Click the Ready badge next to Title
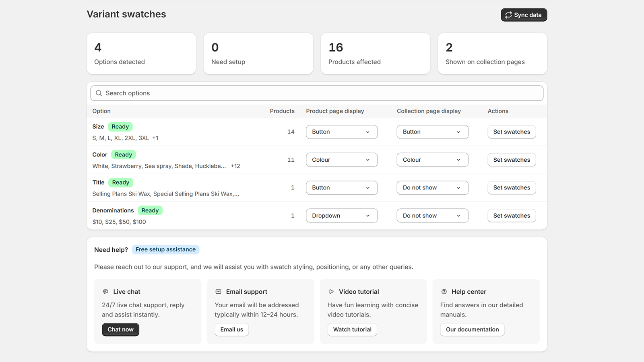This screenshot has height=362, width=644. pos(121,183)
